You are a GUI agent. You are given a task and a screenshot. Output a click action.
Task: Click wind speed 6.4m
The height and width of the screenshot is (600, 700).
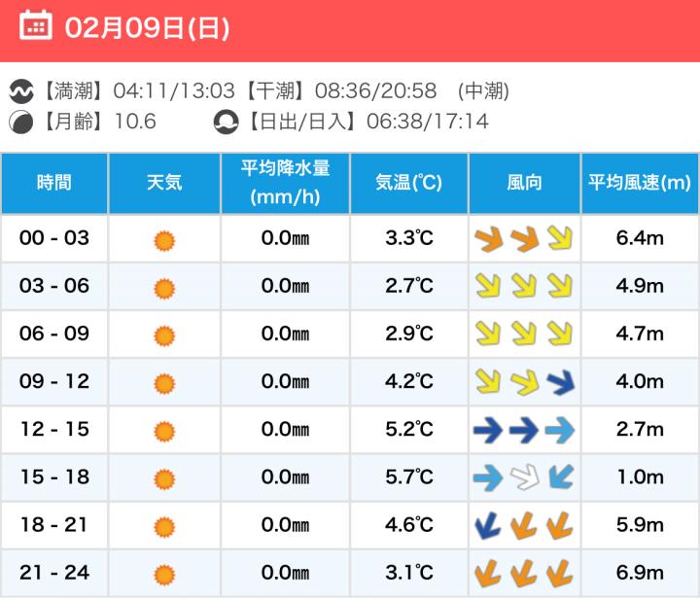click(640, 238)
